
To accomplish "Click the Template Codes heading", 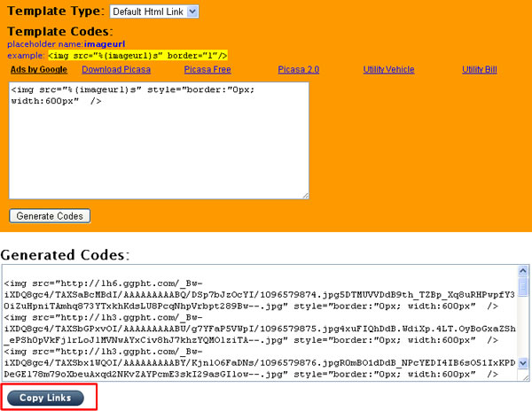I will pos(59,31).
